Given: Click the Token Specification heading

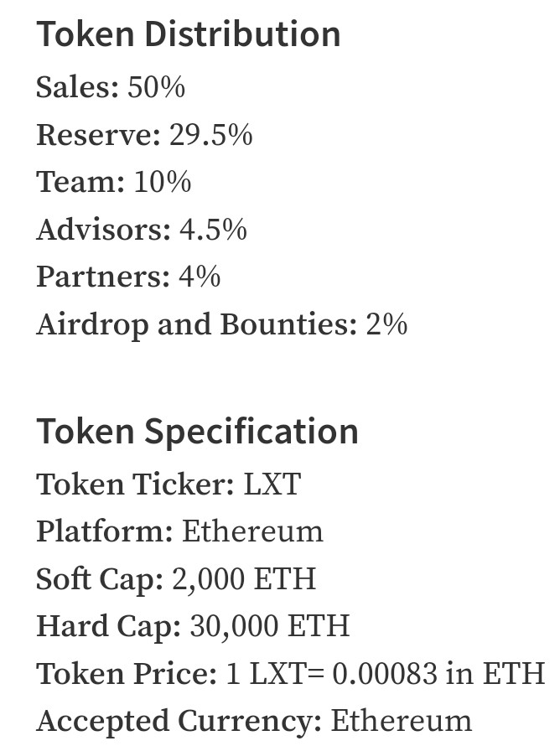Looking at the screenshot, I should [x=197, y=432].
